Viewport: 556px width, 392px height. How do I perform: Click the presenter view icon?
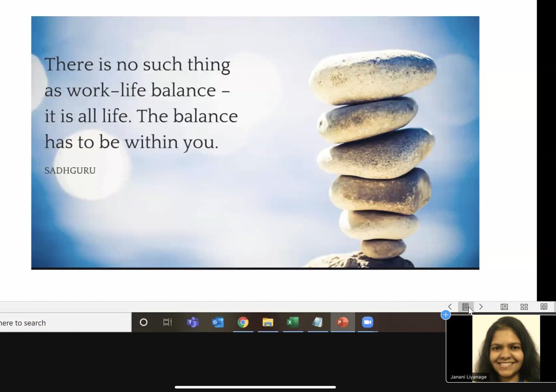tap(504, 307)
